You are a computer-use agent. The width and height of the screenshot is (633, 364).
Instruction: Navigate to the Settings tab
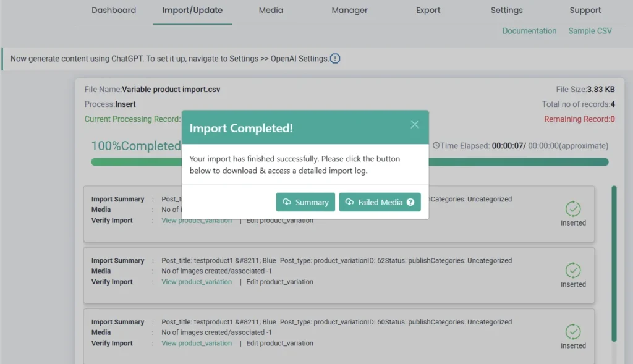click(506, 11)
